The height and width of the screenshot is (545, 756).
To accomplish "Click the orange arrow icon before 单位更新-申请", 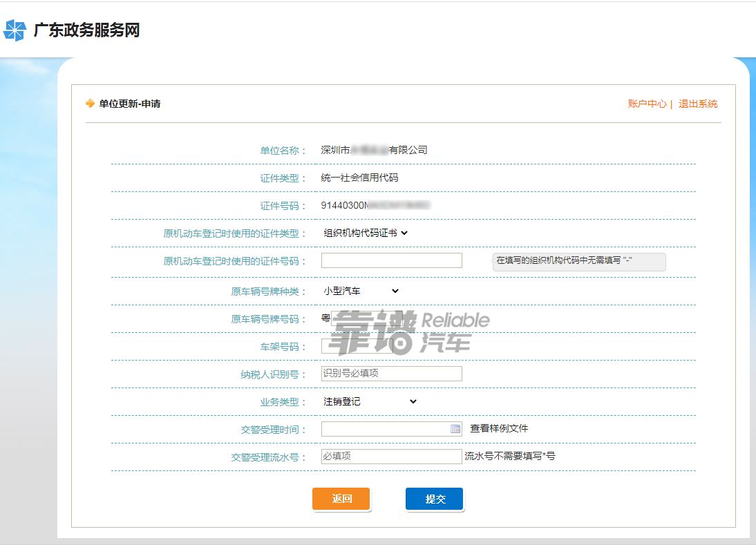I will (89, 103).
